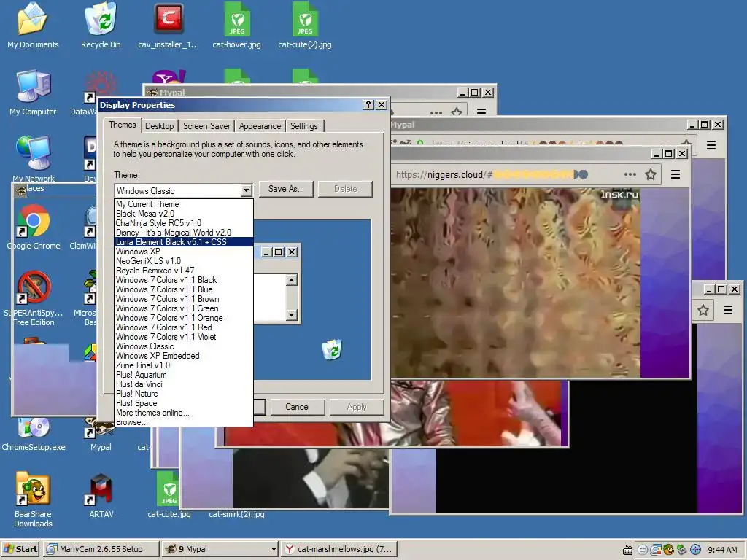Screen dimensions: 747x560
Task: Switch to the Desktop tab
Action: pyautogui.click(x=159, y=126)
